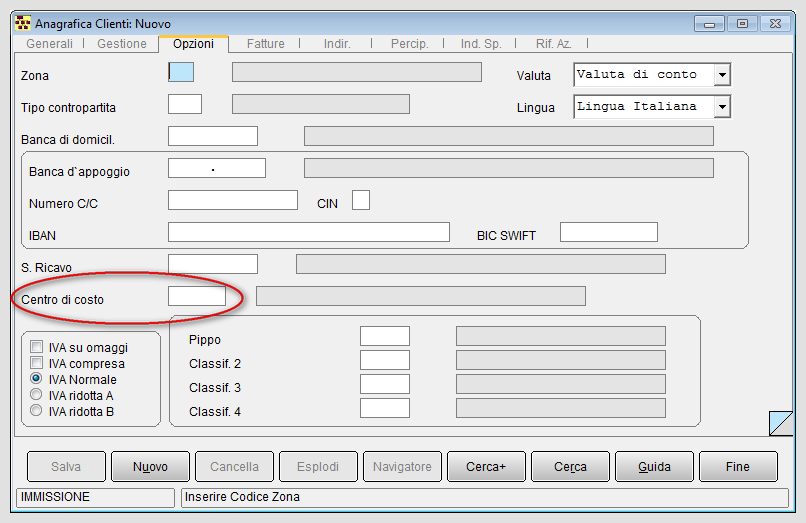Select the Opzioni tab

pyautogui.click(x=193, y=44)
